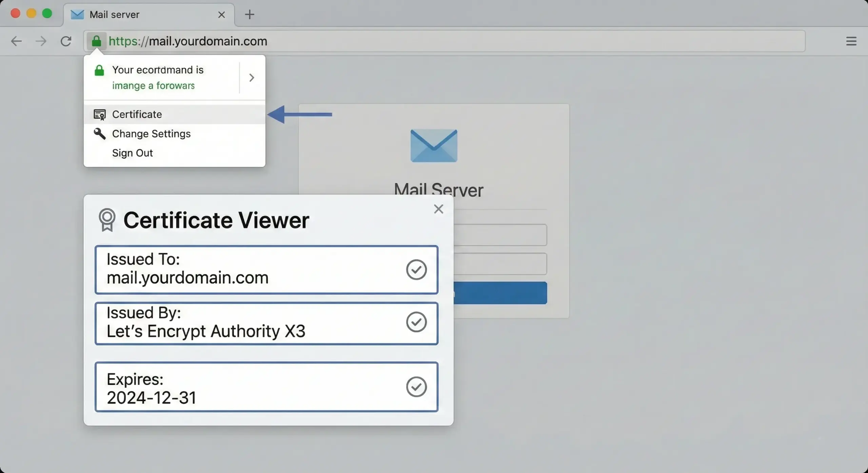Select Change Settings from the dropdown menu
The image size is (868, 473).
click(151, 133)
